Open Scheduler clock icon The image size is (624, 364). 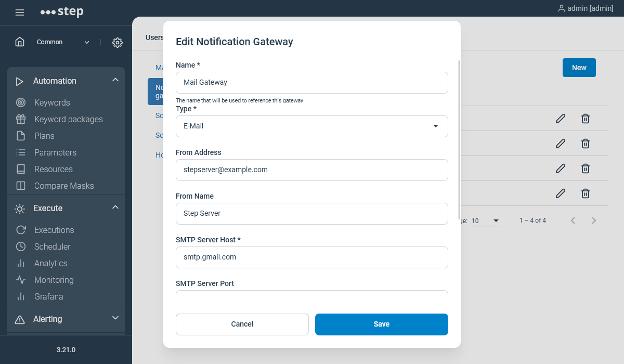[x=21, y=246]
